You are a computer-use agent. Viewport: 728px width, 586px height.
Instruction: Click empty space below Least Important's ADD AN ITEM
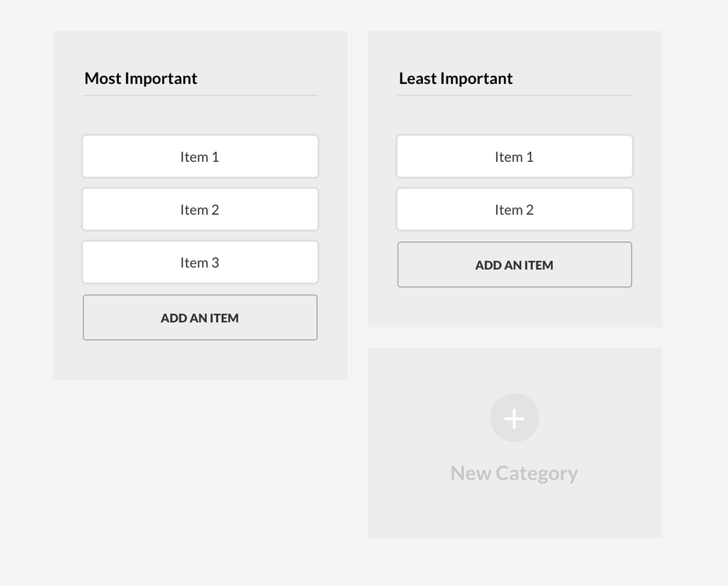click(514, 308)
